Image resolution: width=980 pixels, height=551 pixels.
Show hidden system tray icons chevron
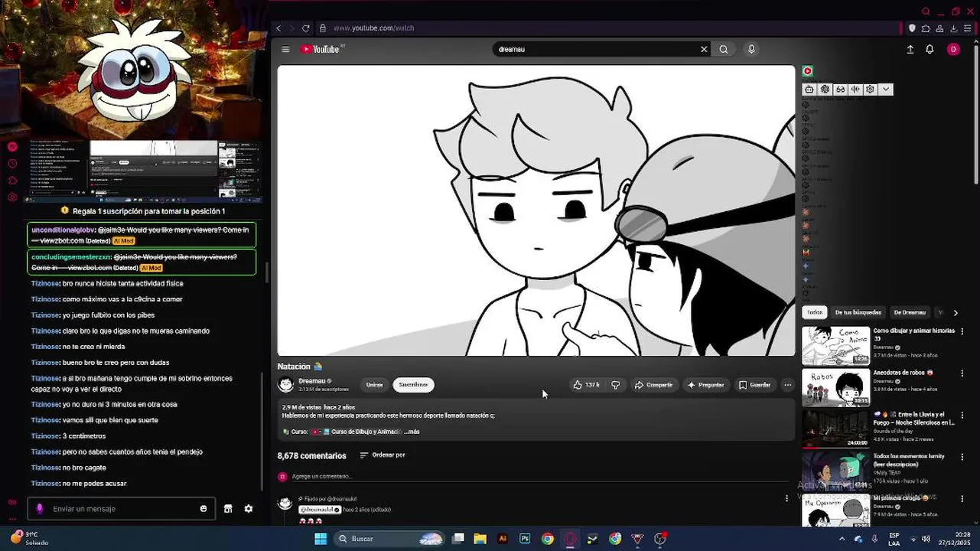tap(842, 539)
